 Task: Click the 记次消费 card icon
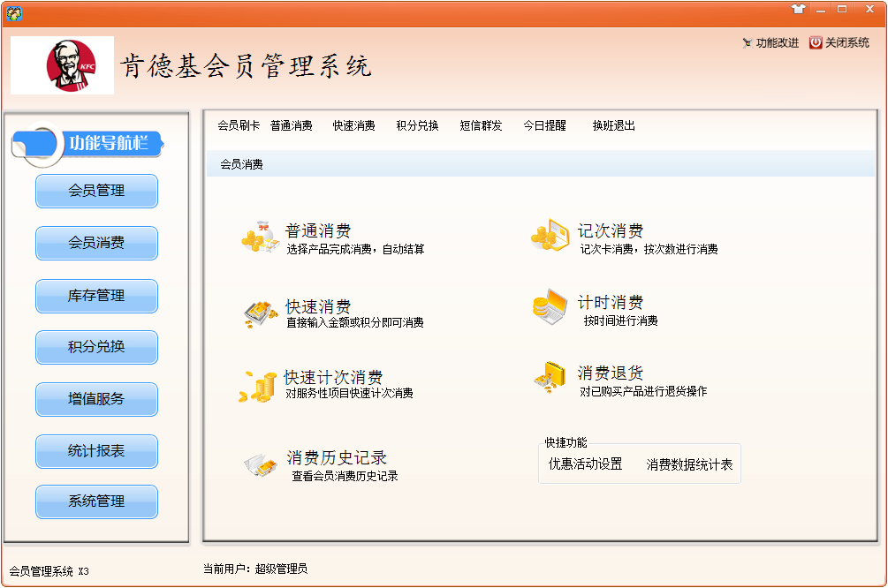coord(550,235)
